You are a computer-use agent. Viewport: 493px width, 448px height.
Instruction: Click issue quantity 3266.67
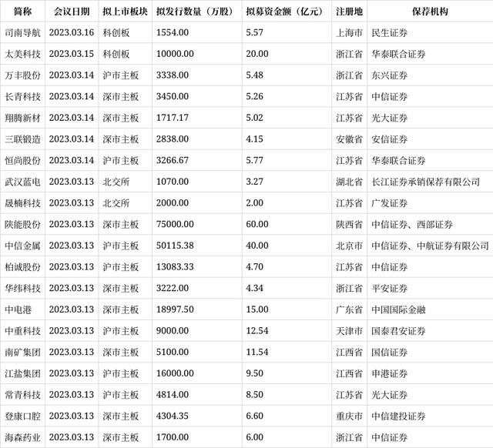point(173,161)
